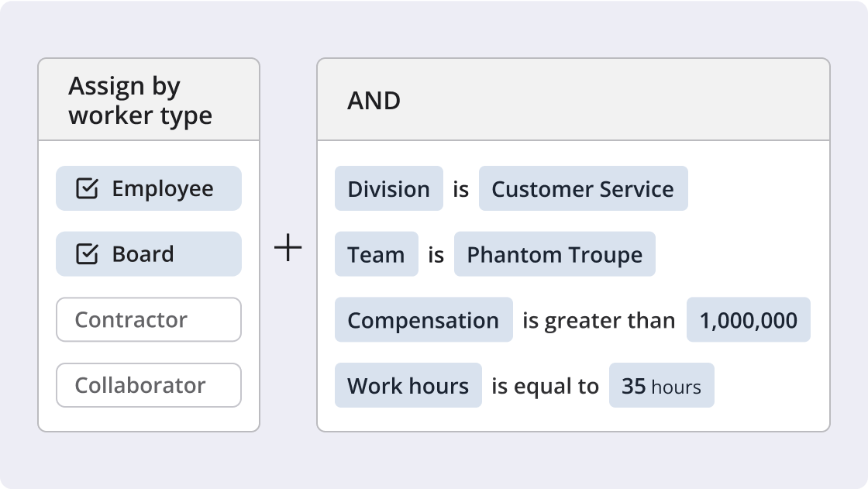
Task: Open the Phantom Troupe team value selector
Action: [555, 254]
